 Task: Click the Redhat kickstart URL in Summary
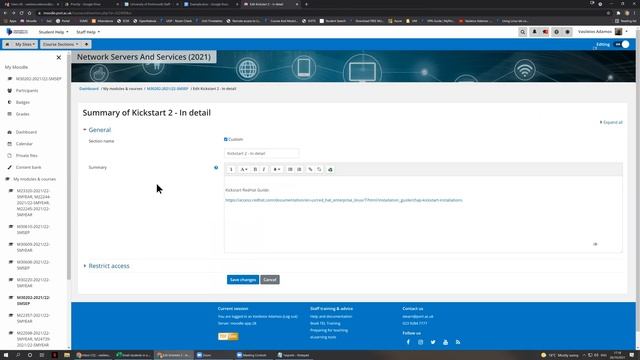[344, 200]
